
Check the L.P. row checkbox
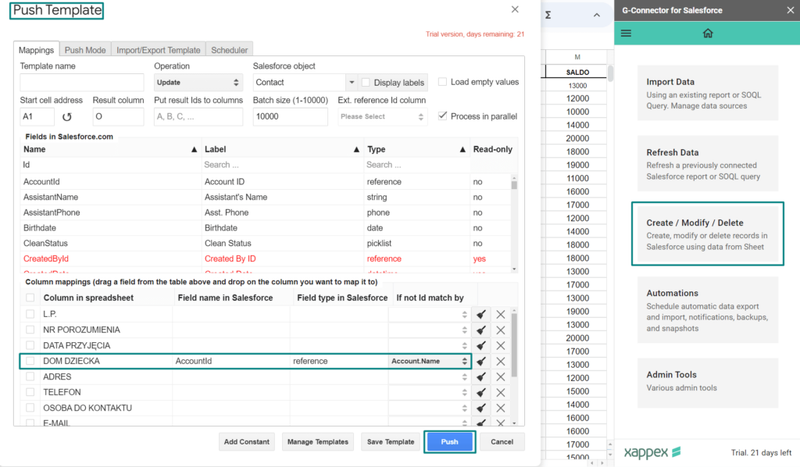[x=30, y=314]
